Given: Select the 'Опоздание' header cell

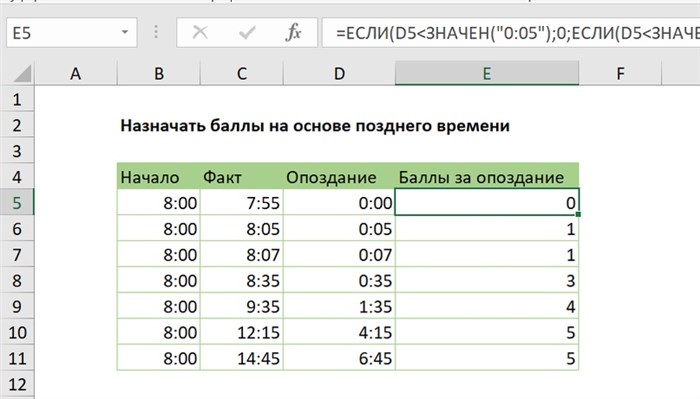Looking at the screenshot, I should (x=339, y=177).
